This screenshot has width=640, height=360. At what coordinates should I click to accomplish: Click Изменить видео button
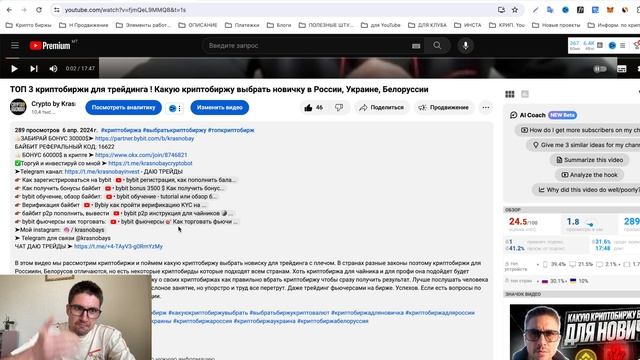click(220, 108)
